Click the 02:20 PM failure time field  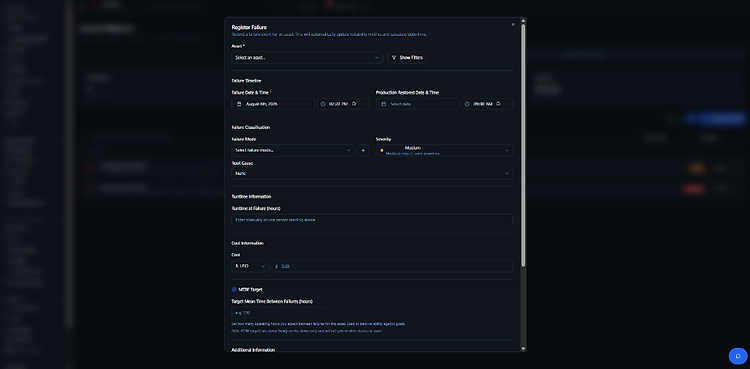[343, 104]
